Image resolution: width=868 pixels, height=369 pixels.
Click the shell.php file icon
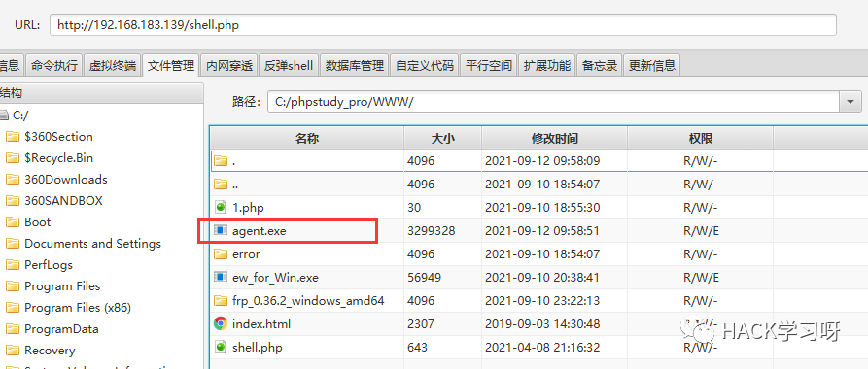click(x=221, y=347)
